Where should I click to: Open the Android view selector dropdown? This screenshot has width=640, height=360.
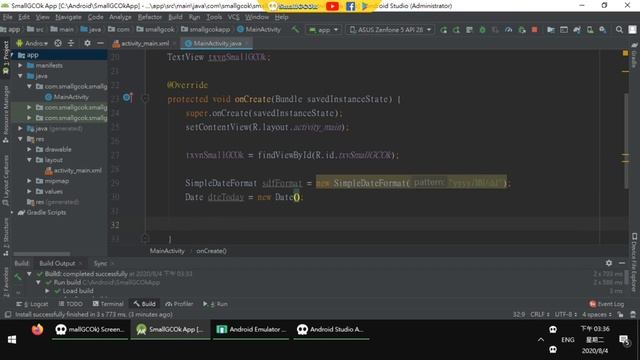pyautogui.click(x=32, y=43)
